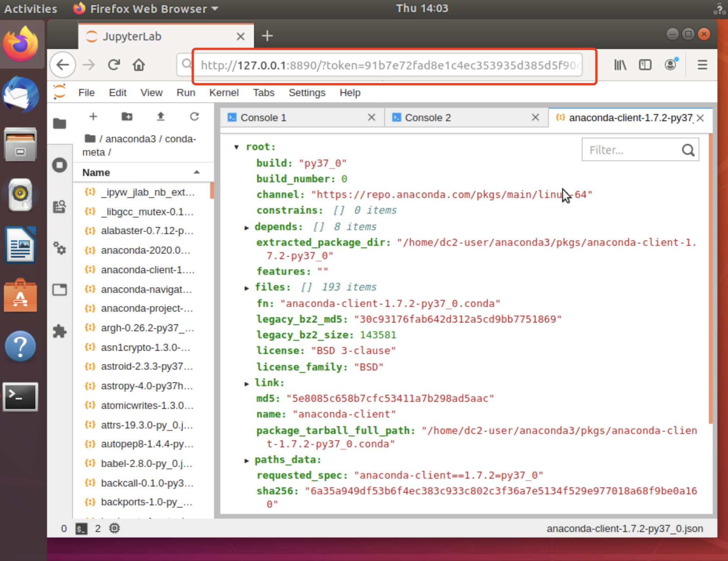The height and width of the screenshot is (561, 728).
Task: Open new browser tab plus button
Action: (267, 36)
